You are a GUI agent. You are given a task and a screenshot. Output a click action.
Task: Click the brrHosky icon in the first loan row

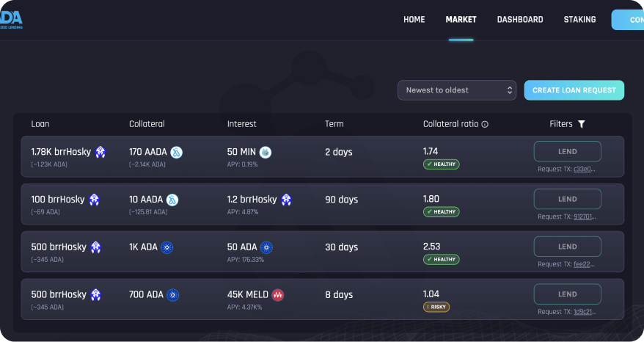pyautogui.click(x=100, y=152)
